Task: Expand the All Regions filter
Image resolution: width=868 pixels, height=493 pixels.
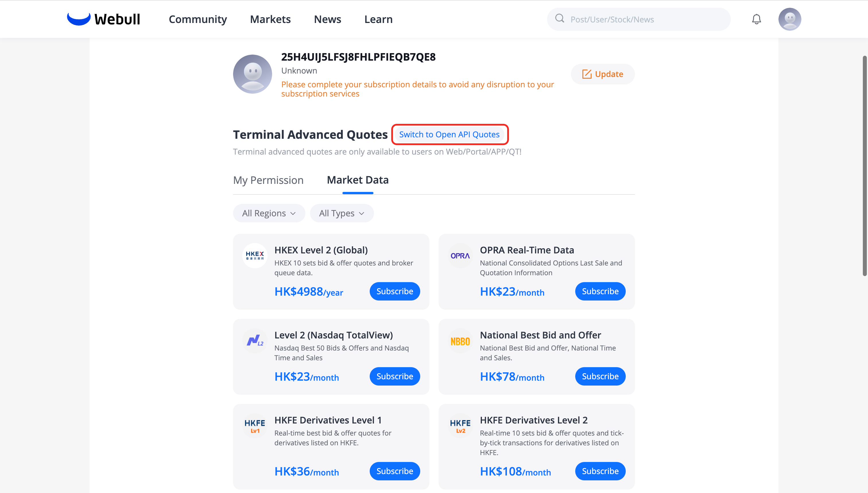Action: 269,213
